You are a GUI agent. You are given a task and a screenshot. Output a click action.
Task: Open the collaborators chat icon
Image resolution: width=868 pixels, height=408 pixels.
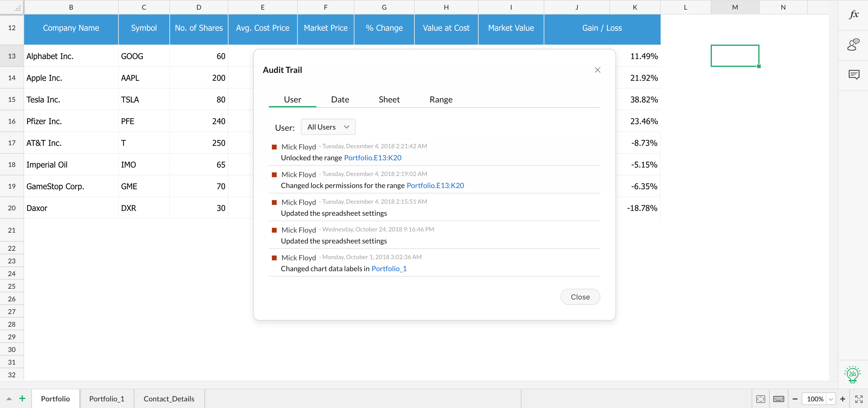(854, 45)
